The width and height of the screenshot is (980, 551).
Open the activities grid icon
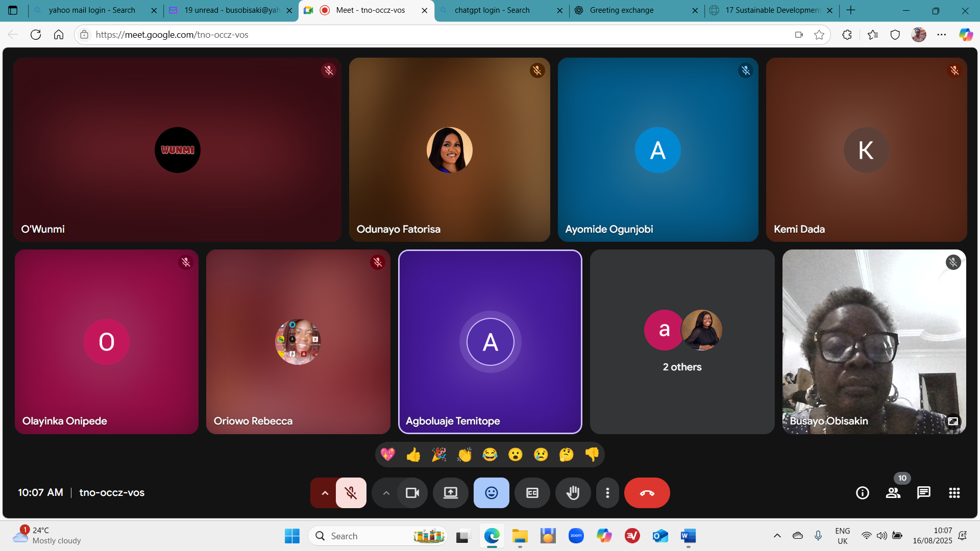tap(954, 493)
